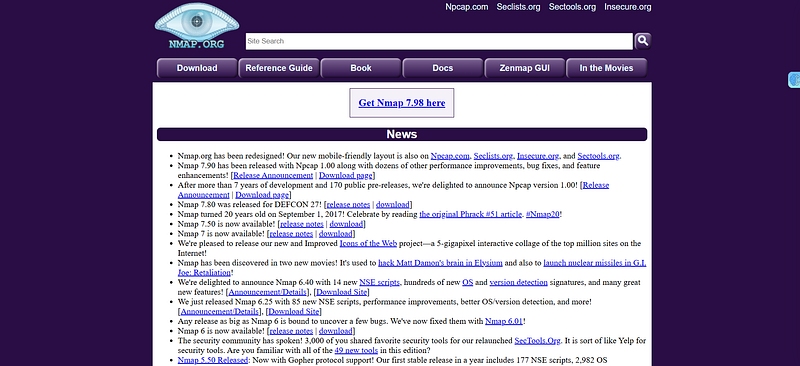Open Nmap 6.40 Download Site link
This screenshot has width=800, height=366.
point(341,292)
